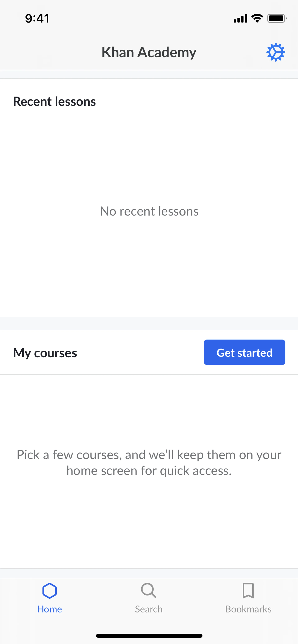Image resolution: width=298 pixels, height=644 pixels.
Task: Tap the "Pick a few courses" hint text
Action: pos(149,455)
